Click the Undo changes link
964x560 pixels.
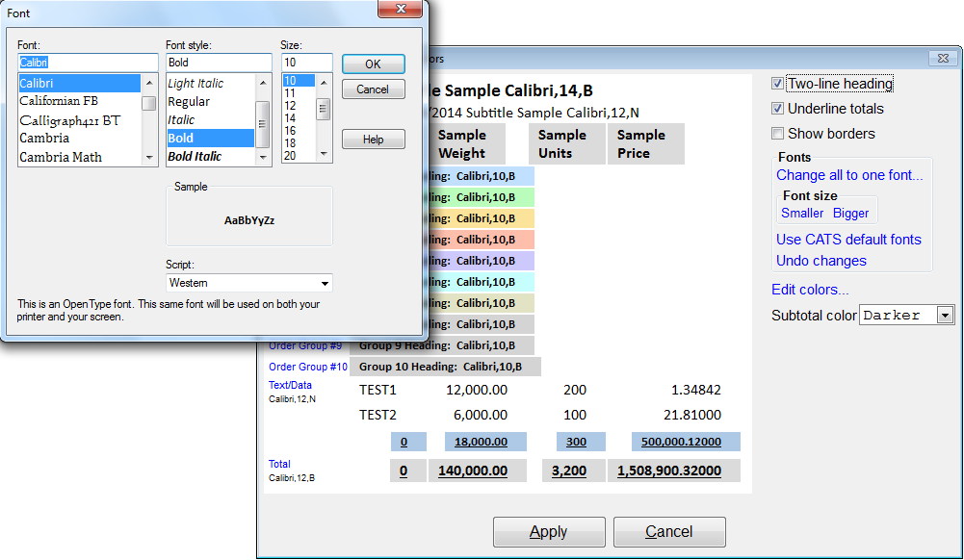(x=821, y=261)
